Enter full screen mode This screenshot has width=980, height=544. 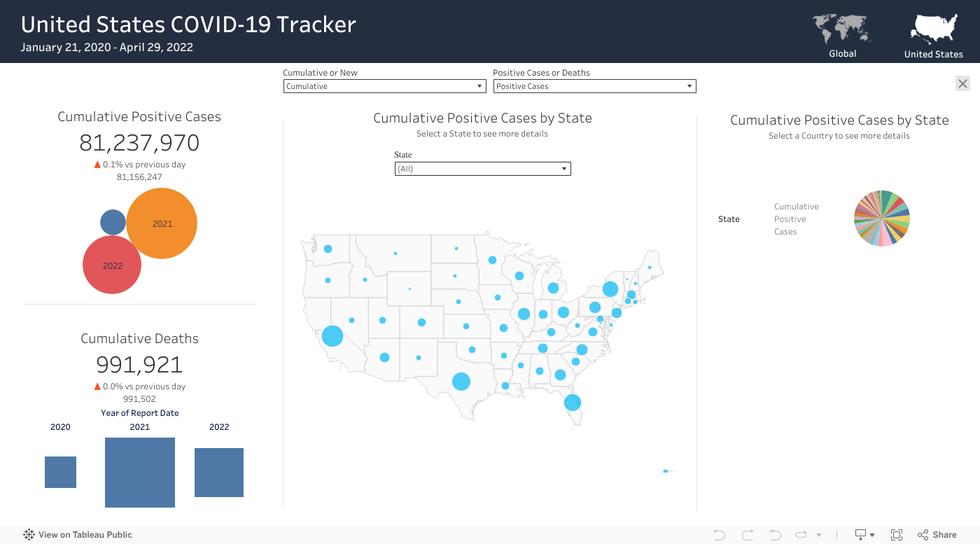pos(897,535)
